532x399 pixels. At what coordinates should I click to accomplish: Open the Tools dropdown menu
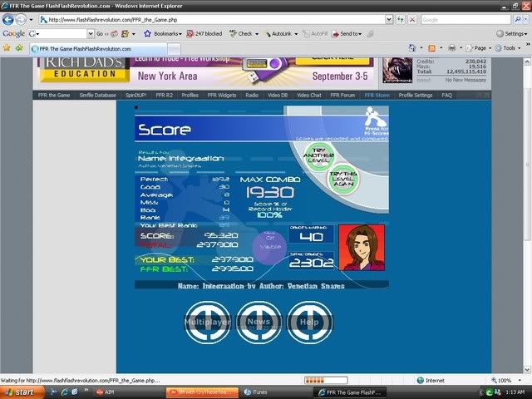pos(509,48)
